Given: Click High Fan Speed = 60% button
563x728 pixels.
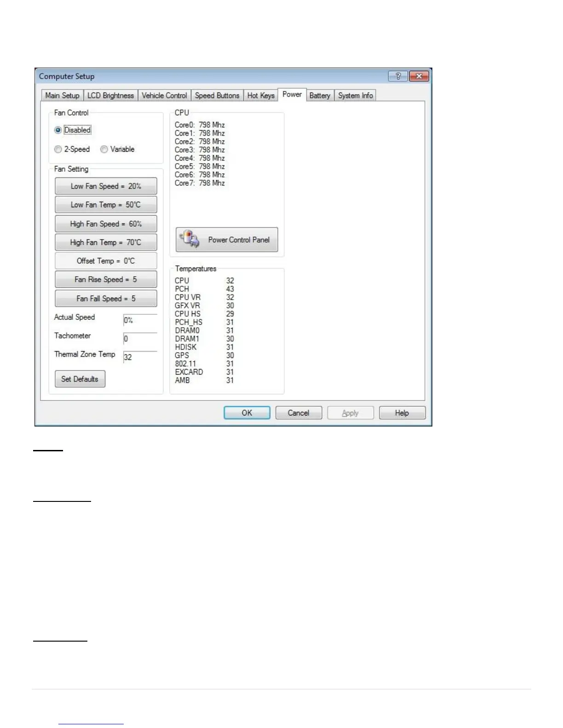Looking at the screenshot, I should [x=106, y=224].
